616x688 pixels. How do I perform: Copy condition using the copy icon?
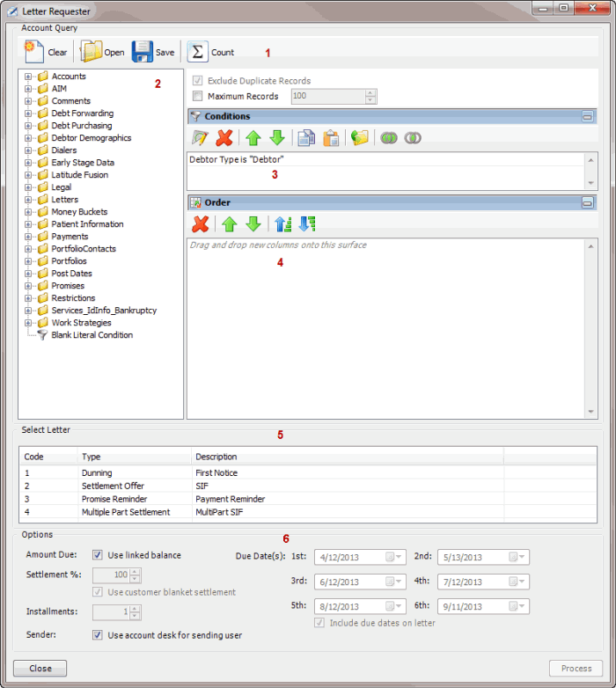coord(306,138)
